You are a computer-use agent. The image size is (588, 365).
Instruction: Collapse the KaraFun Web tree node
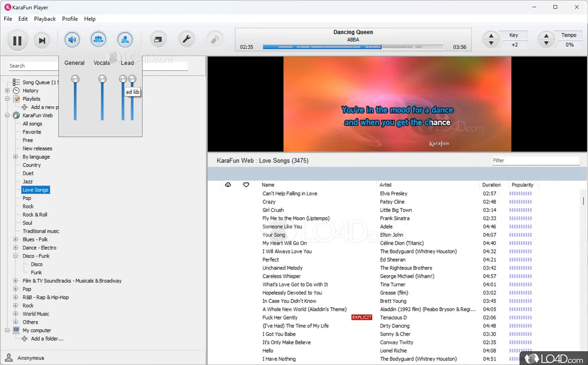coord(7,115)
